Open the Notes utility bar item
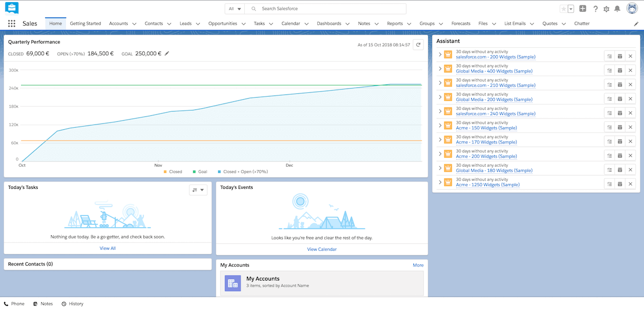Viewport: 644px width, 310px height. pos(43,304)
